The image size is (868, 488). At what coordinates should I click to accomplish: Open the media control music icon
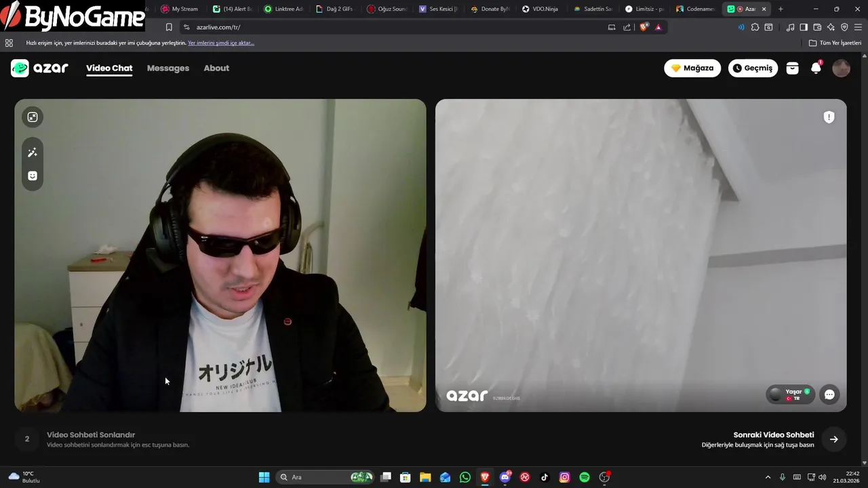pyautogui.click(x=790, y=27)
